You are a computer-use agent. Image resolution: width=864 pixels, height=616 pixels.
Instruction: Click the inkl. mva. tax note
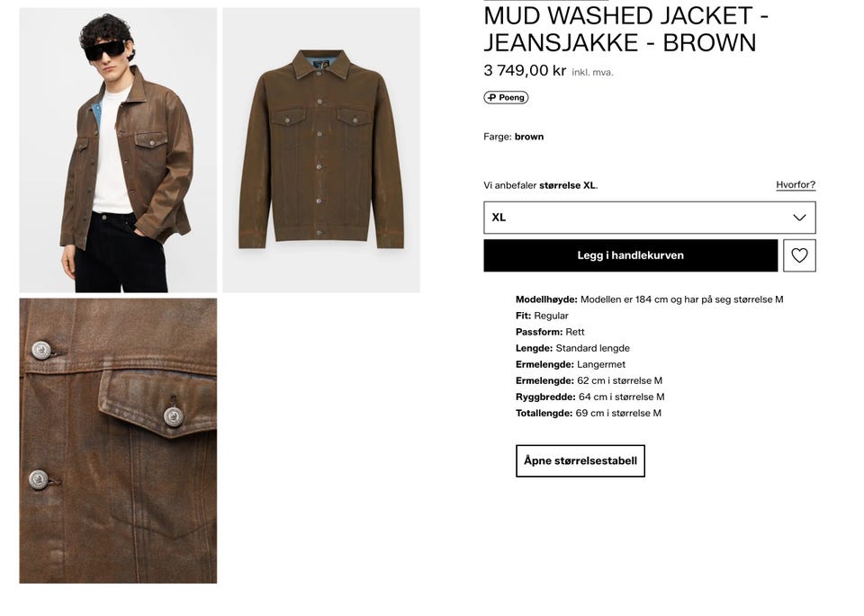[592, 72]
